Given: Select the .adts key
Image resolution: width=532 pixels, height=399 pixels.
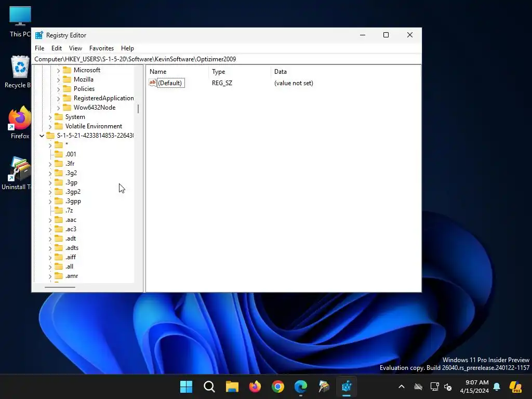Looking at the screenshot, I should tap(72, 248).
